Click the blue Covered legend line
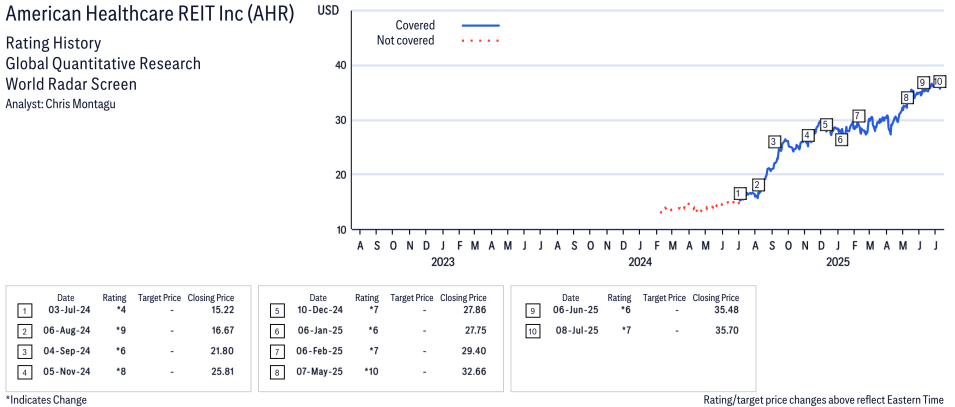The width and height of the screenshot is (955, 407). 481,25
